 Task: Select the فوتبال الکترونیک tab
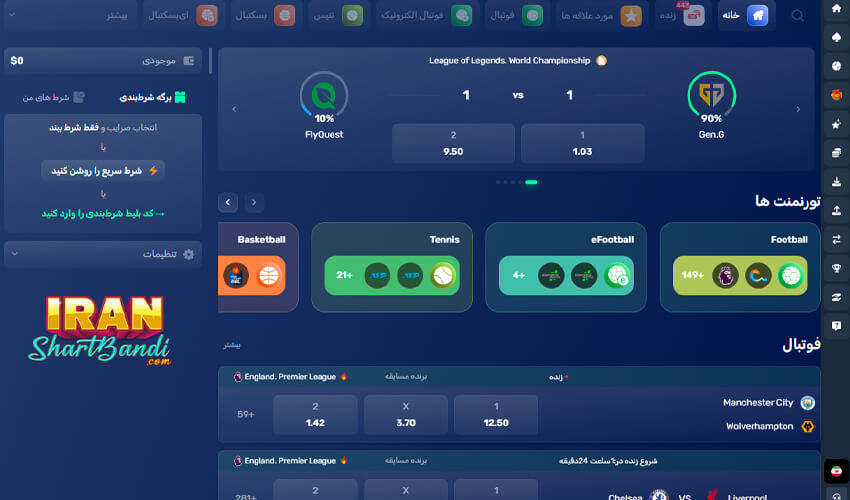click(426, 15)
